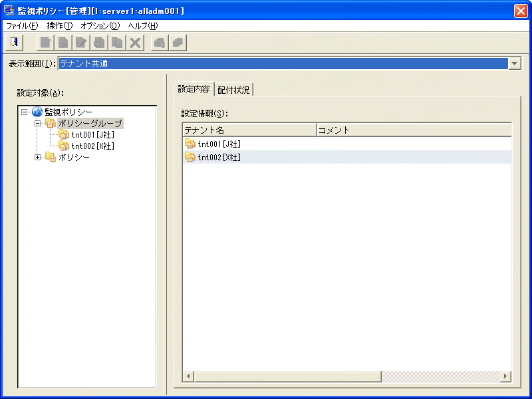Open the 表示範囲 dropdown arrow
The image size is (532, 399).
click(515, 63)
